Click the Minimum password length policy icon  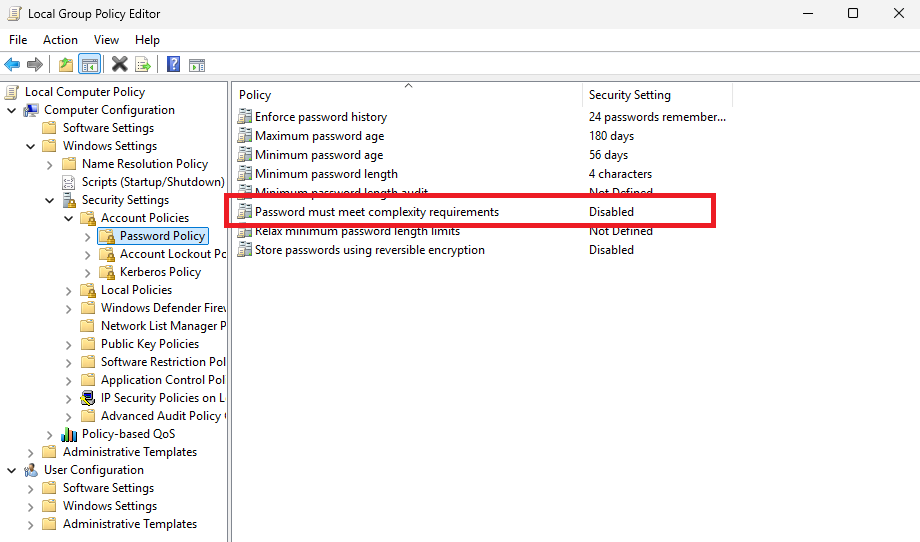point(245,174)
